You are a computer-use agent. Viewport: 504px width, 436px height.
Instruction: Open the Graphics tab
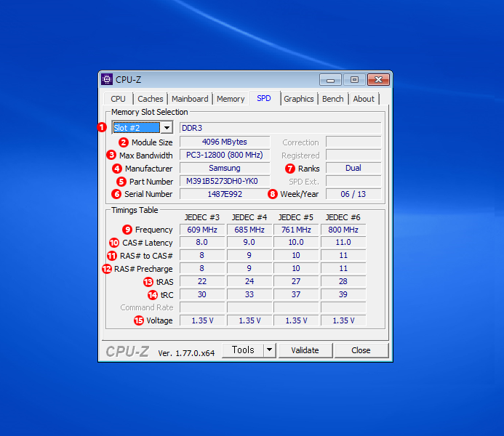[x=299, y=99]
